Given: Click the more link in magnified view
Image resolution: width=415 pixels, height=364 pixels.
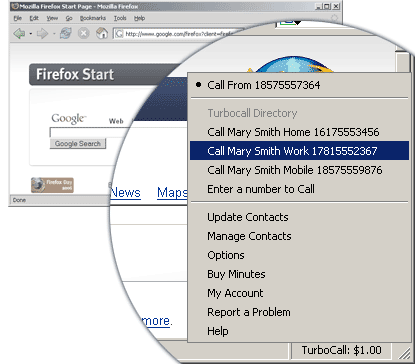Looking at the screenshot, I should 156,321.
